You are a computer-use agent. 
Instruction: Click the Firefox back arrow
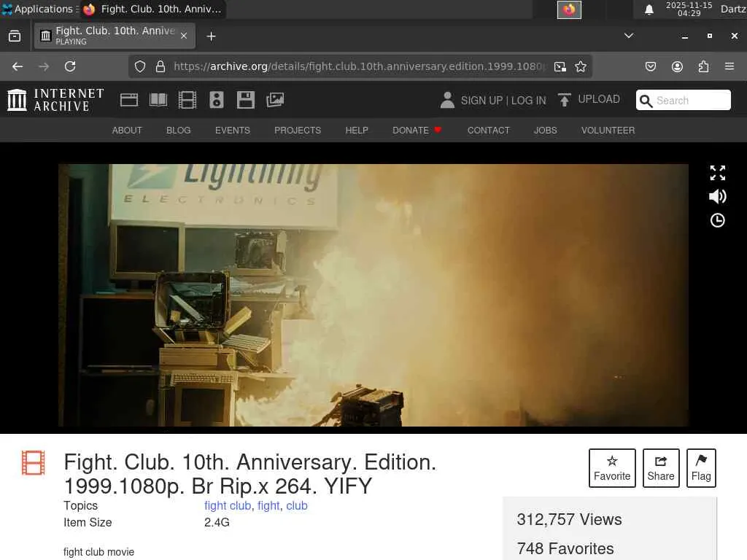pos(18,66)
